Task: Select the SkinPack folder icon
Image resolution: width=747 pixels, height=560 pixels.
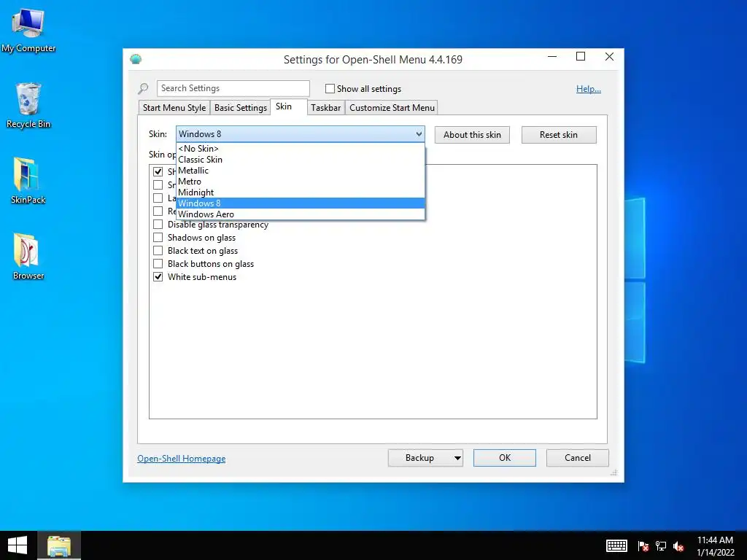Action: [x=28, y=181]
